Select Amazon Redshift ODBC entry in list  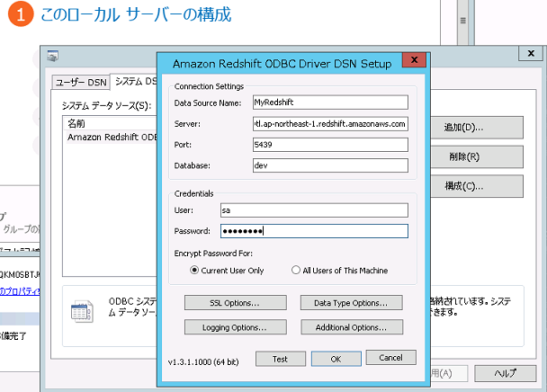[x=112, y=137]
